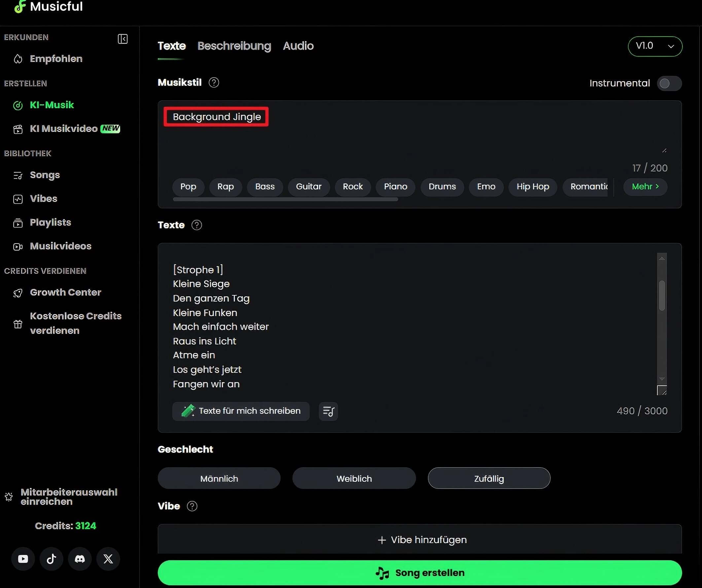Image resolution: width=702 pixels, height=588 pixels.
Task: Open the X (Twitter) social icon
Action: coord(108,559)
